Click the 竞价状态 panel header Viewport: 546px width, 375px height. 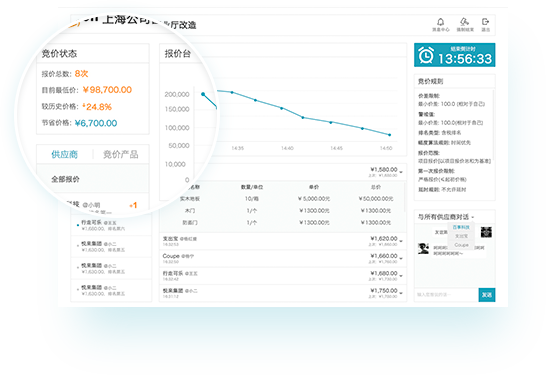click(x=93, y=53)
